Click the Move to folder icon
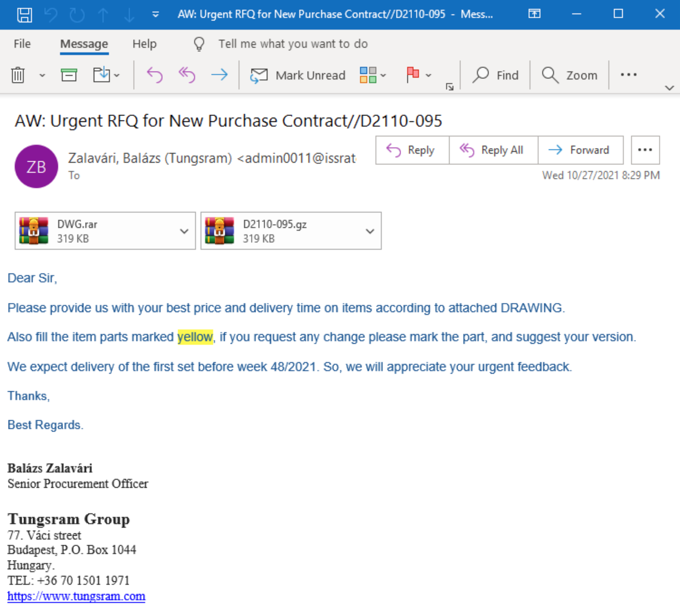This screenshot has width=680, height=616. pos(101,75)
